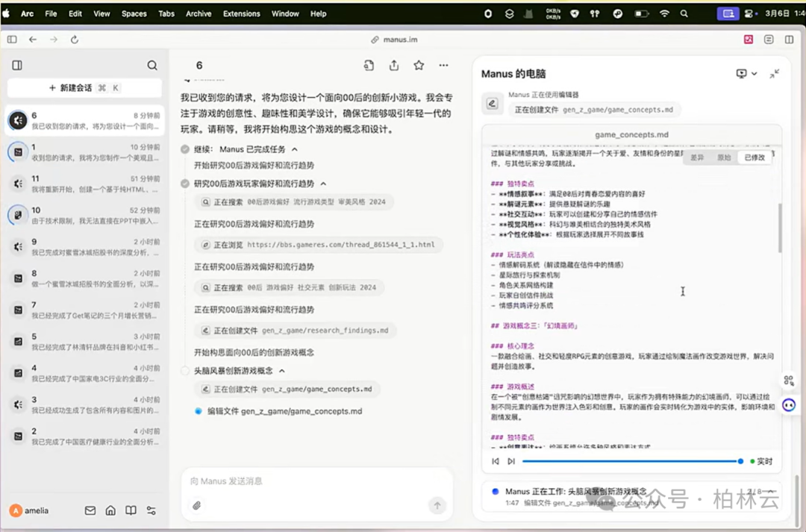Open conversation 11 in the sidebar
806x532 pixels.
click(x=84, y=184)
